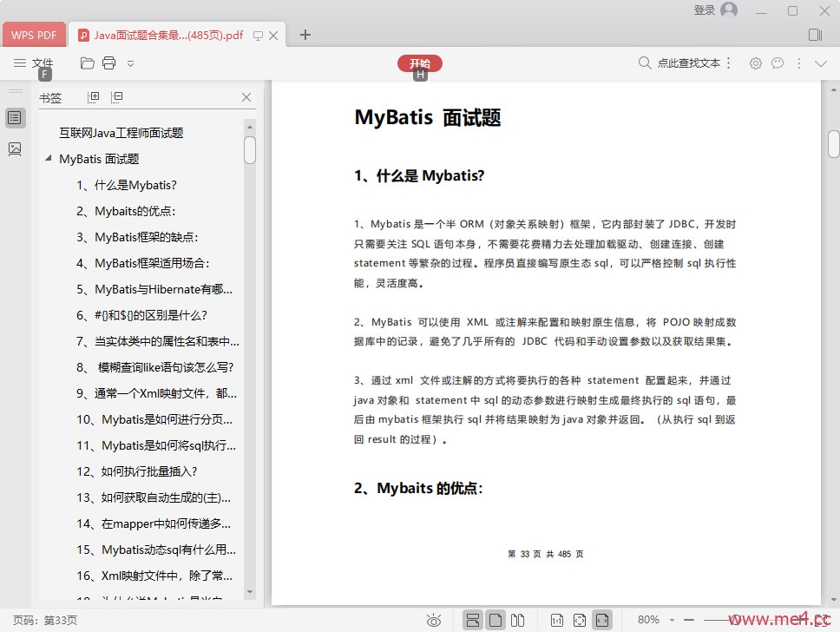Click the expand all bookmarks icon

[93, 97]
